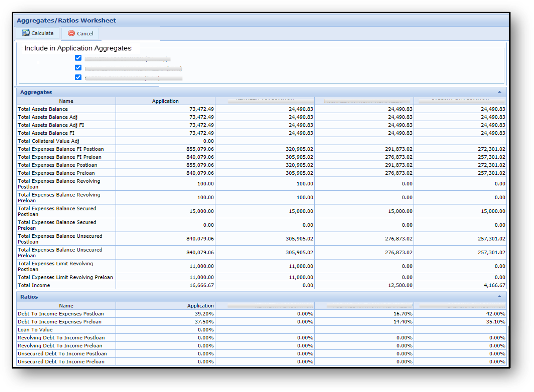Screen dimensions: 534x392
Task: Click the calculator icon next to Calculate
Action: point(26,33)
